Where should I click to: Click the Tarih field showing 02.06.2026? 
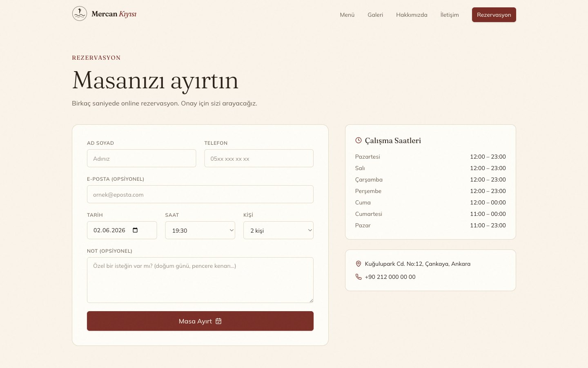[x=122, y=230]
